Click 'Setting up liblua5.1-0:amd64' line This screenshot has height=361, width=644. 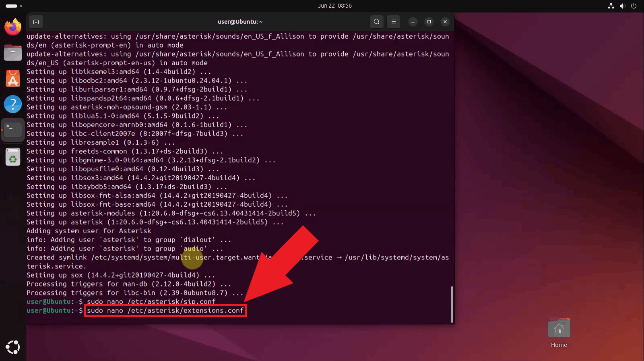(x=123, y=116)
